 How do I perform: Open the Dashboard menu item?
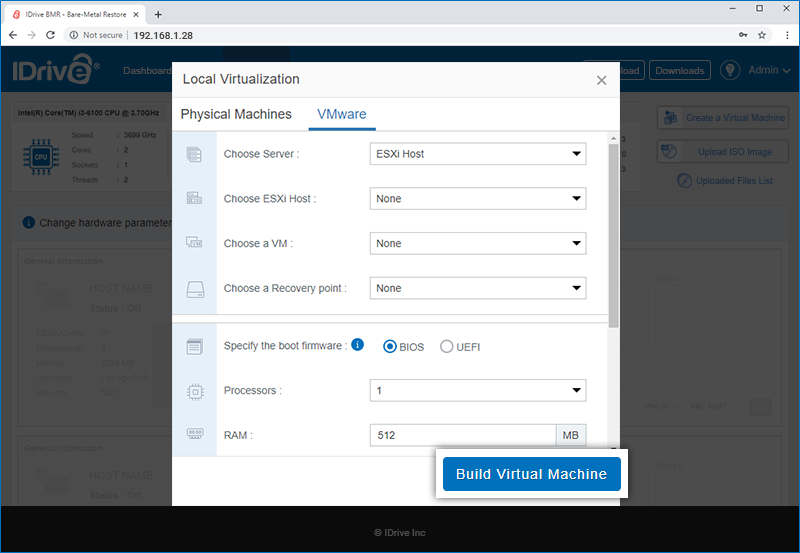tap(147, 70)
